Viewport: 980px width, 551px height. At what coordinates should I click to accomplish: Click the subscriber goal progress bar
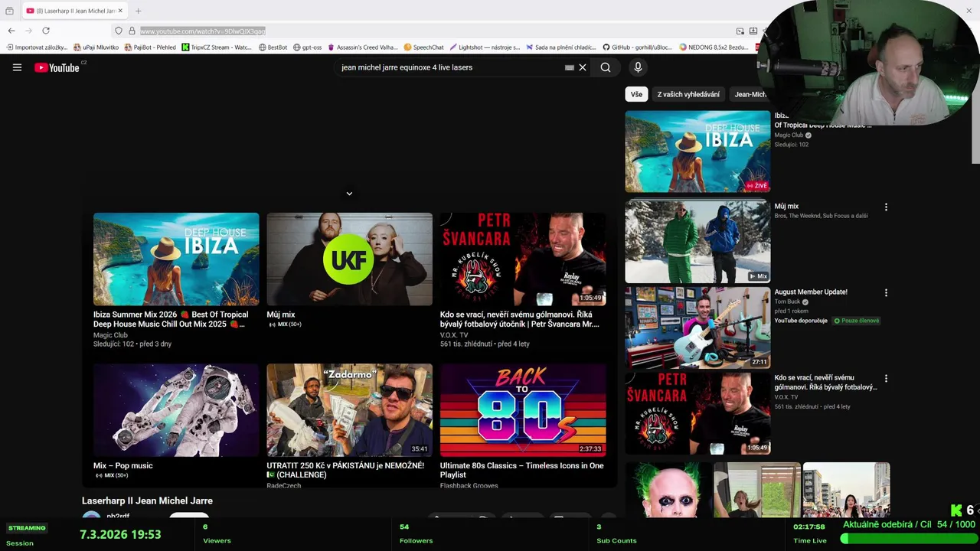(x=908, y=539)
